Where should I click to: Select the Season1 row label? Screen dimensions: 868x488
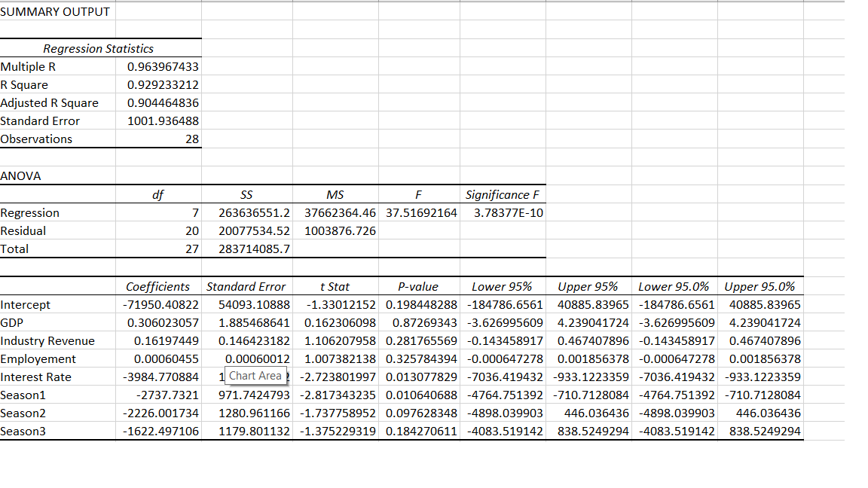click(x=57, y=395)
